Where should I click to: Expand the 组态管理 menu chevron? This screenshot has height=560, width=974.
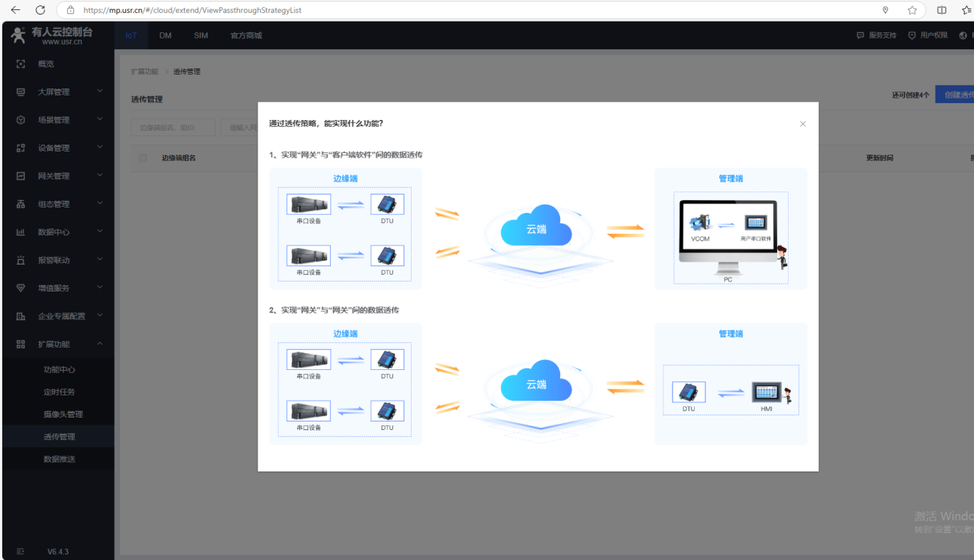click(100, 204)
